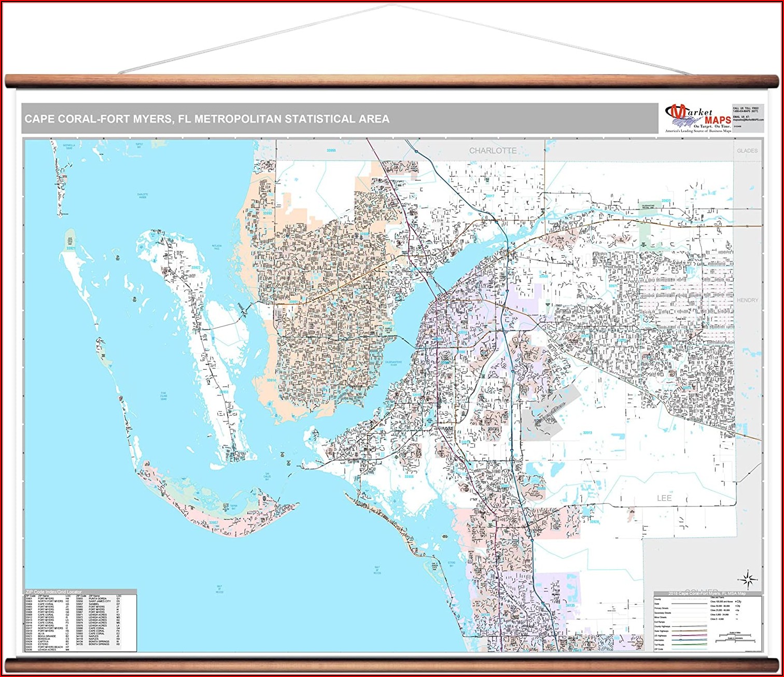
Task: Click the map title banner text
Action: (x=207, y=119)
